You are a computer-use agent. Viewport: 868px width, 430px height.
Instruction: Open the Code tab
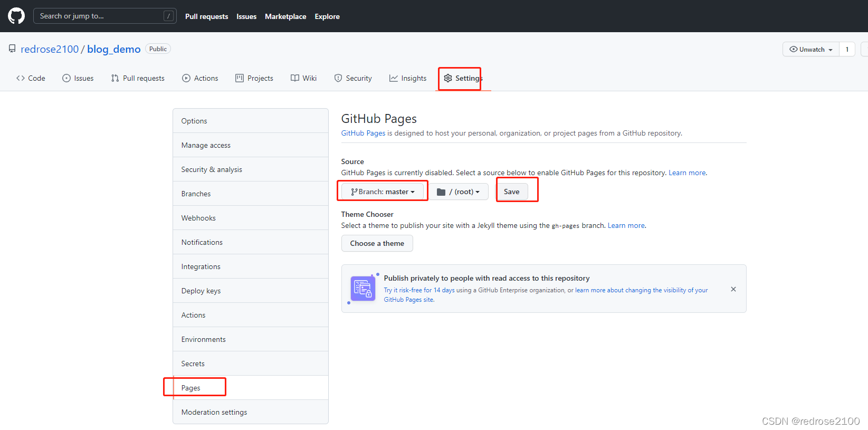31,78
